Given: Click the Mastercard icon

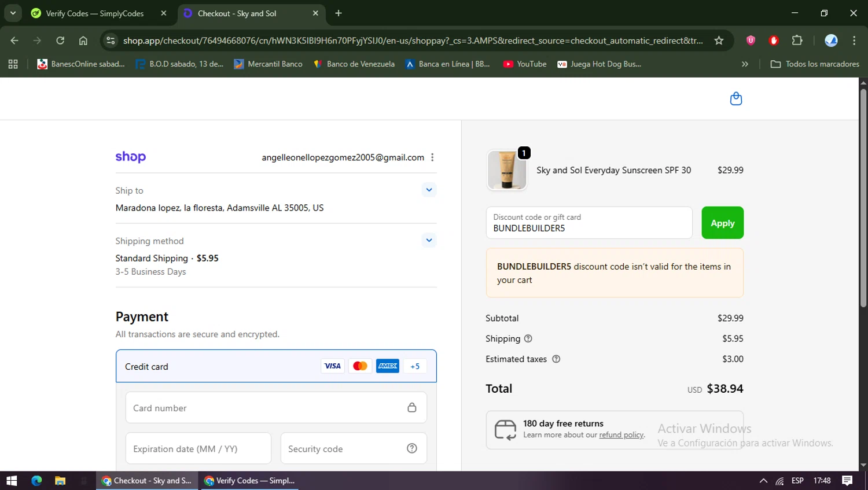Looking at the screenshot, I should [360, 366].
